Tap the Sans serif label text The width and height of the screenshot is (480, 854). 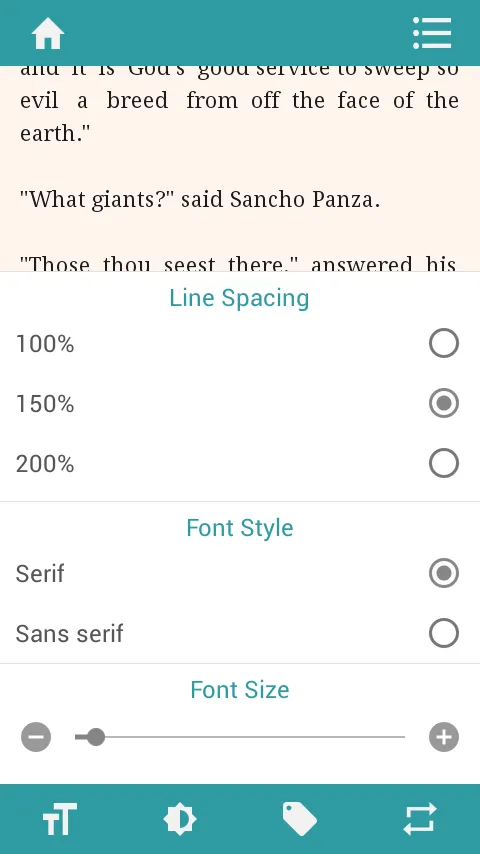pyautogui.click(x=69, y=633)
